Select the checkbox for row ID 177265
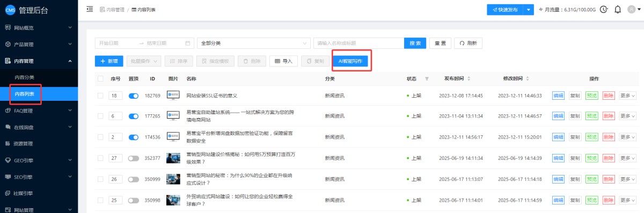This screenshot has height=213, width=644. click(100, 116)
